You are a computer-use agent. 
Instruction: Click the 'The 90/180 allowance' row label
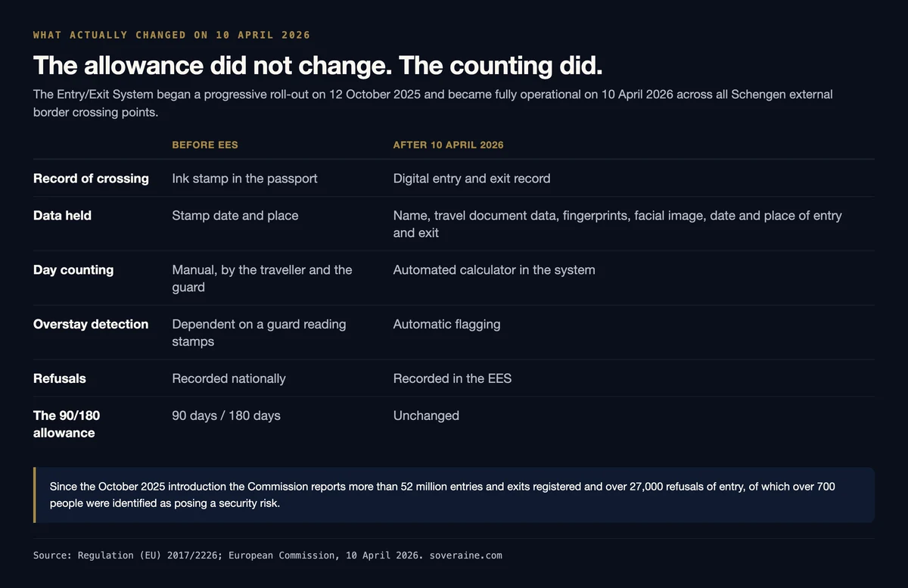click(x=67, y=424)
